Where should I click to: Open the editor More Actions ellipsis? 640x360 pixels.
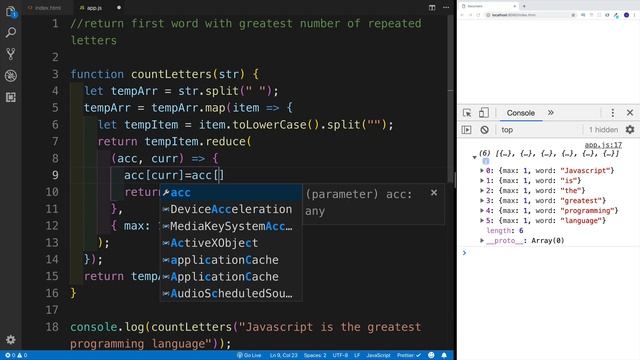pos(446,7)
